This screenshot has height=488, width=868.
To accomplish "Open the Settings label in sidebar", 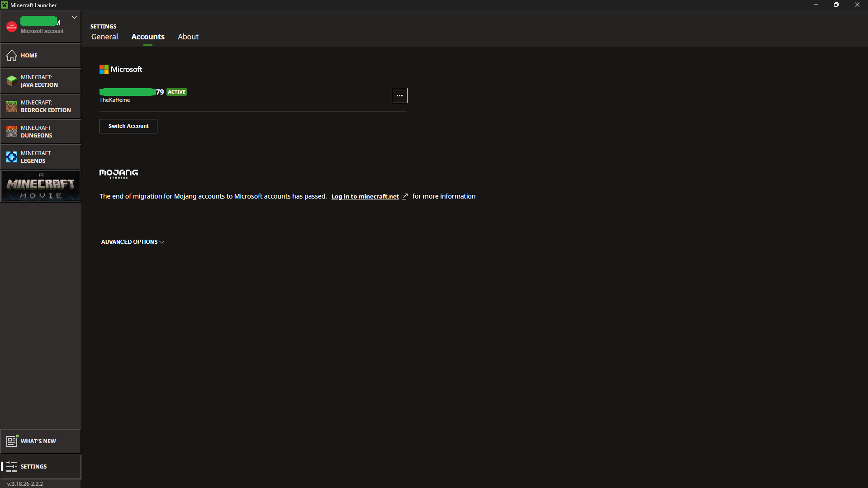I will click(33, 466).
